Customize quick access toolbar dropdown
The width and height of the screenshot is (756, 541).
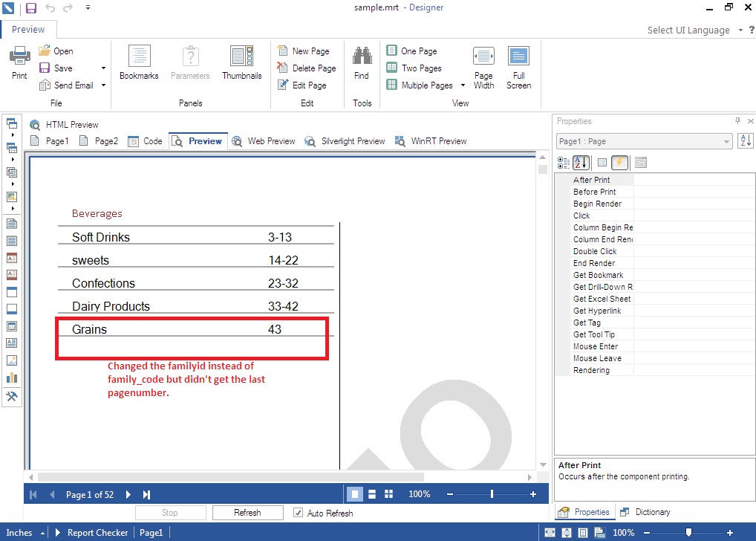click(x=88, y=7)
